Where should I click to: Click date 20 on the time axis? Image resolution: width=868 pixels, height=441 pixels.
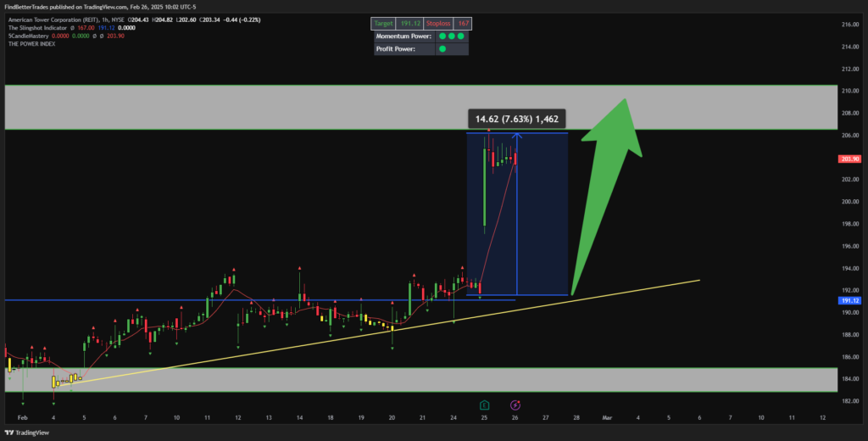pyautogui.click(x=392, y=417)
